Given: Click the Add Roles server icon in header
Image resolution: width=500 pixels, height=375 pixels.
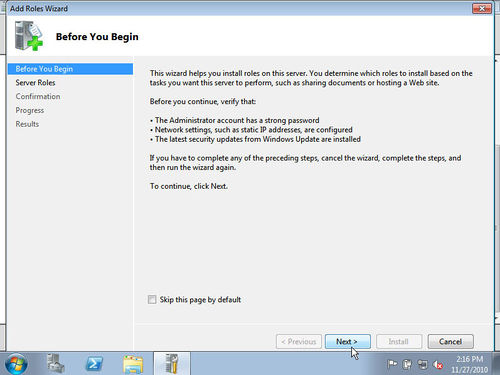Looking at the screenshot, I should pyautogui.click(x=29, y=36).
